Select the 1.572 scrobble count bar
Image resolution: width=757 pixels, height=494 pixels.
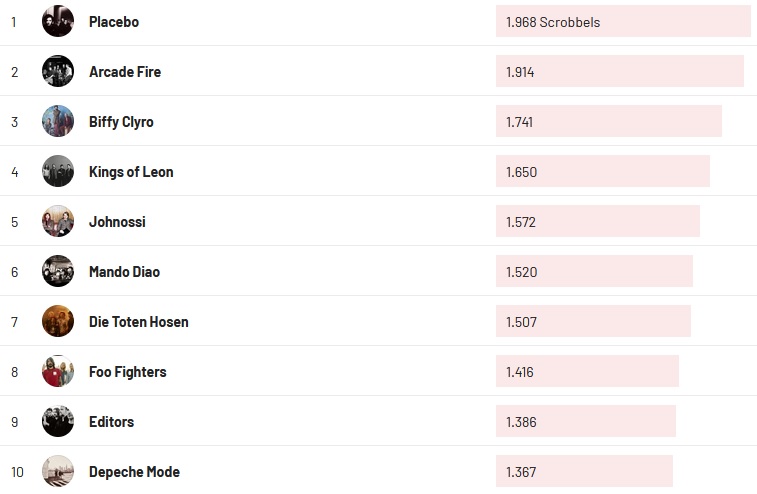[597, 221]
